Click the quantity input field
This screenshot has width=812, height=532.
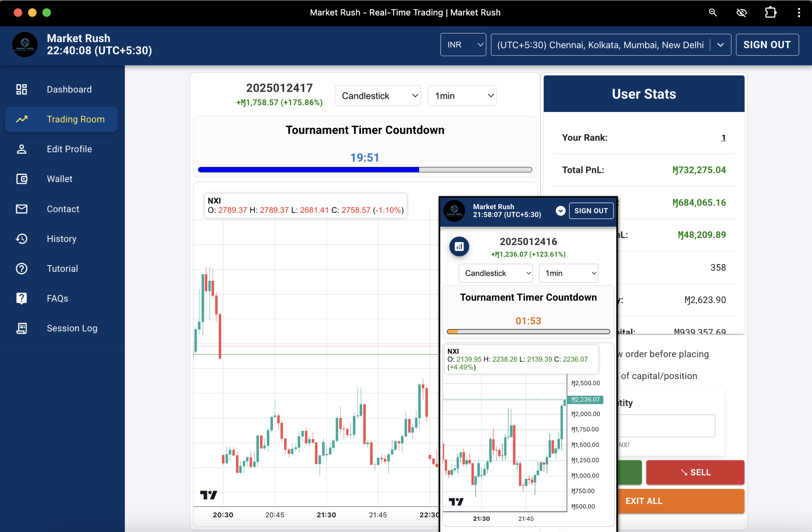click(x=666, y=426)
